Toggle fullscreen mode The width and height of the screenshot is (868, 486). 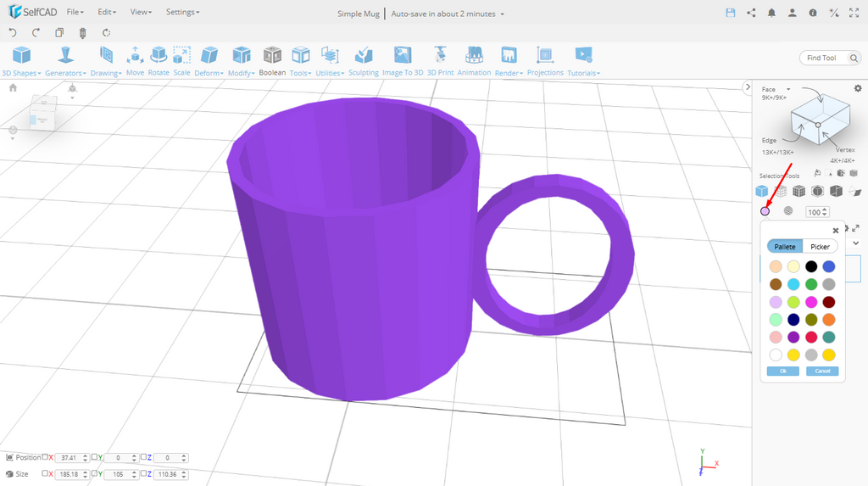click(854, 13)
